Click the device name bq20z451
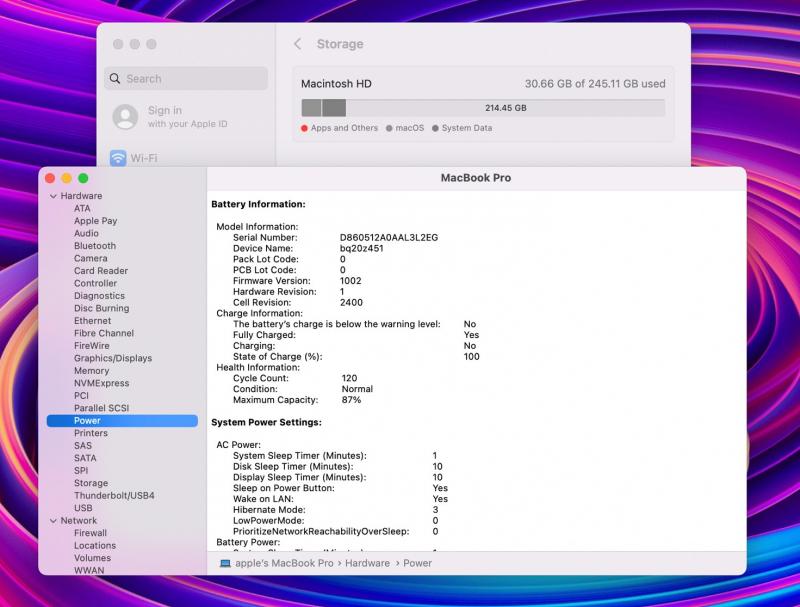Image resolution: width=800 pixels, height=607 pixels. (361, 248)
